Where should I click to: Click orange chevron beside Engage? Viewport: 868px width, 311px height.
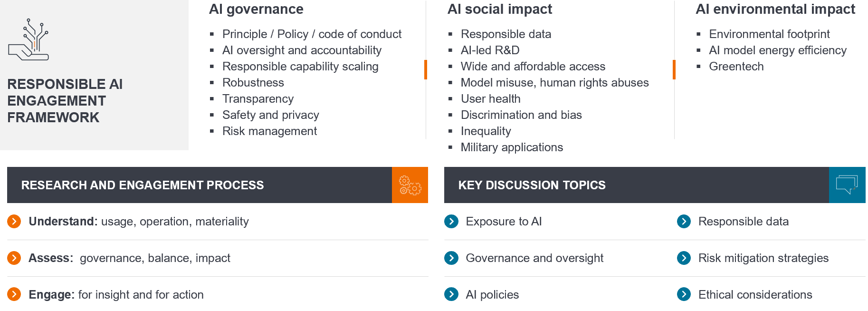14,295
